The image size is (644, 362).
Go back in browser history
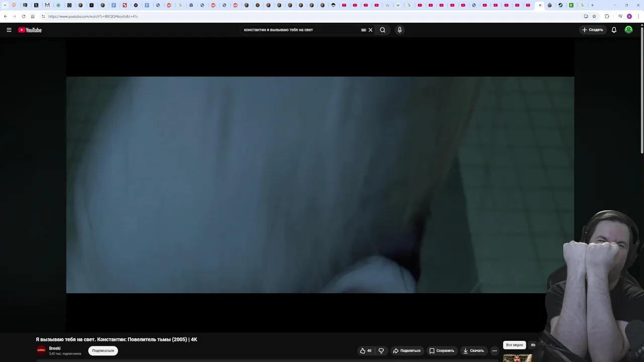pos(6,17)
